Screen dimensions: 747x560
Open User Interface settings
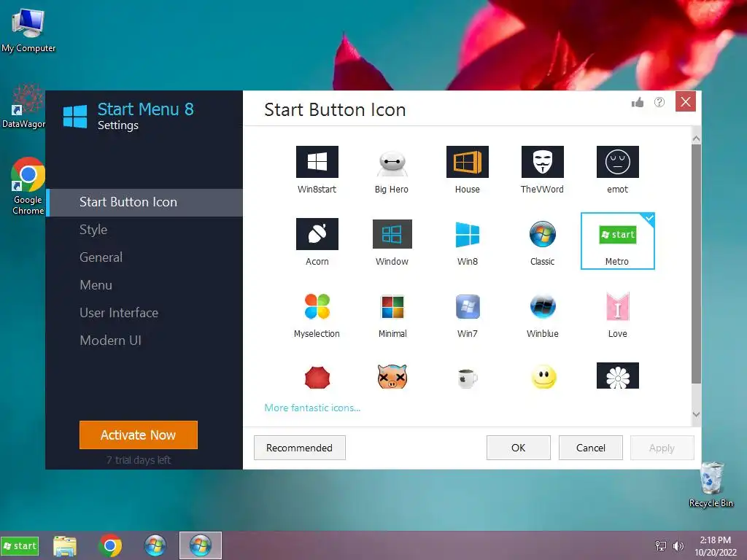point(144,312)
